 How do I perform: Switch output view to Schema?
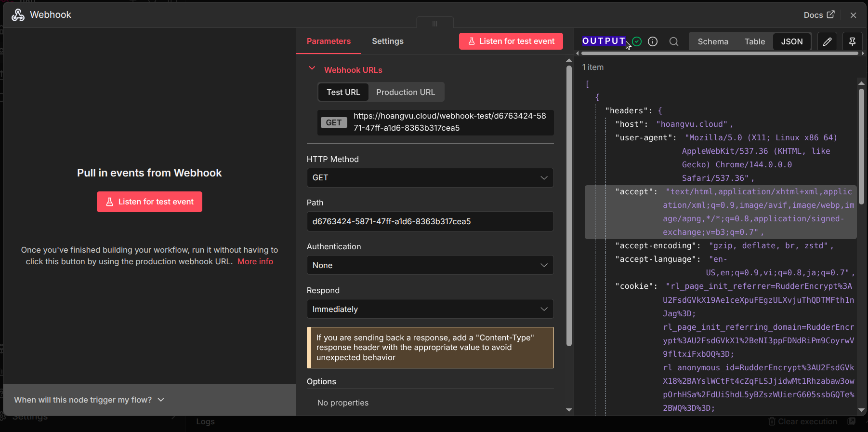click(713, 41)
